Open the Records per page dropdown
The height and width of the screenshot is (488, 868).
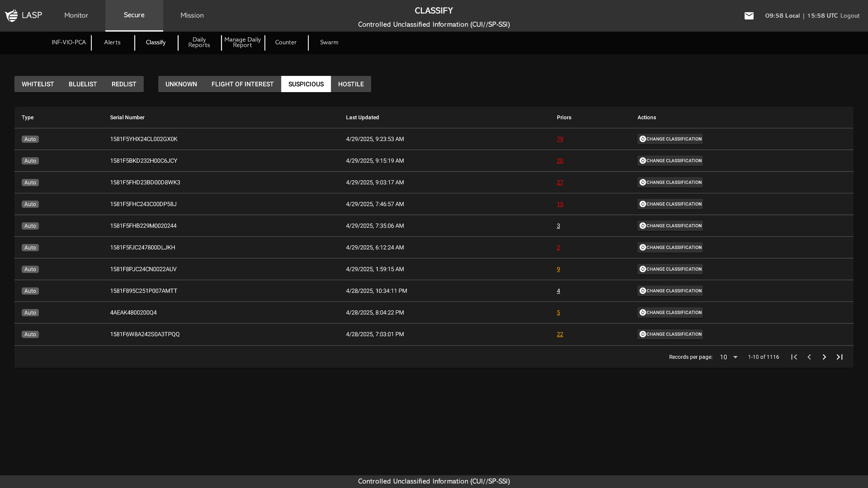pos(729,357)
